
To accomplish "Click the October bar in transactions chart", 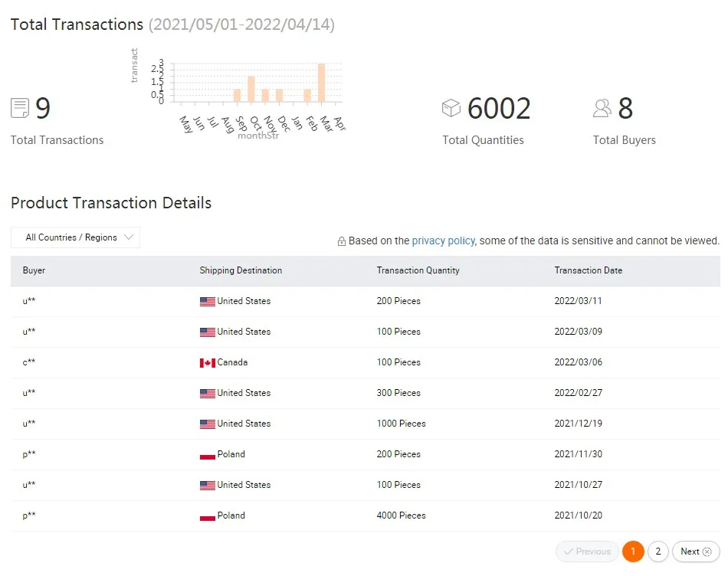I will tap(251, 89).
